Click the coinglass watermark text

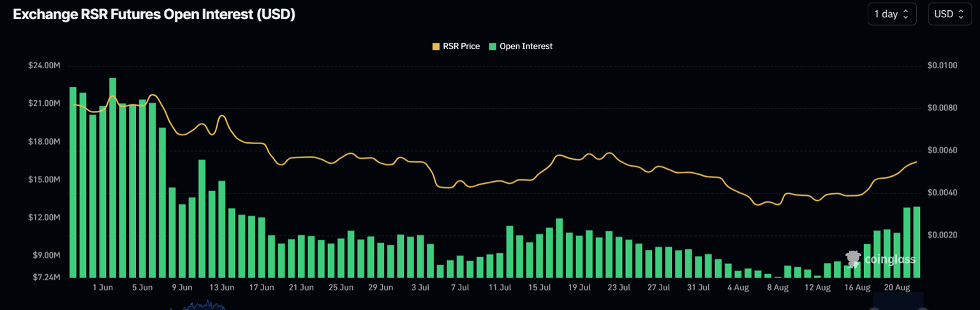coord(890,260)
